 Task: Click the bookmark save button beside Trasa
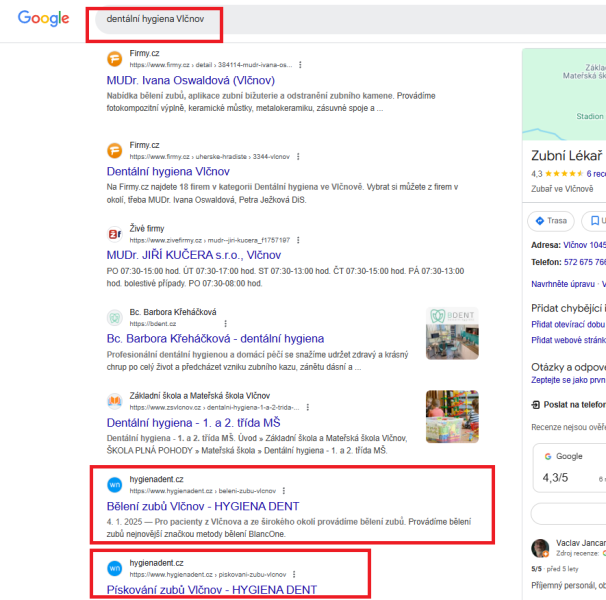coord(594,221)
